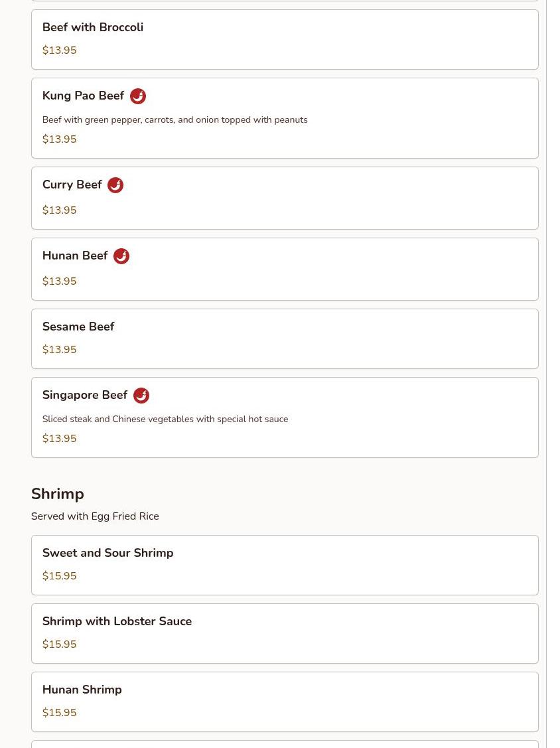
Task: Select the Hunan Beef dish name
Action: tap(75, 256)
